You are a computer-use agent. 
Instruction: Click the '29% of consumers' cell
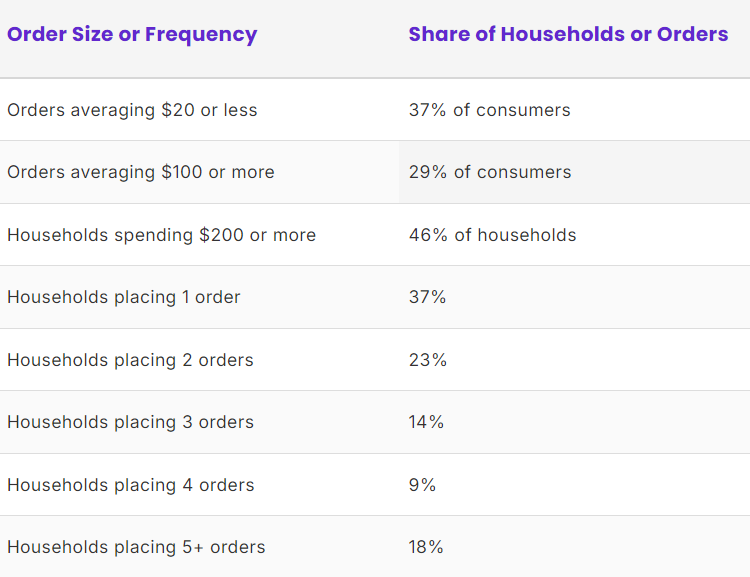[490, 172]
